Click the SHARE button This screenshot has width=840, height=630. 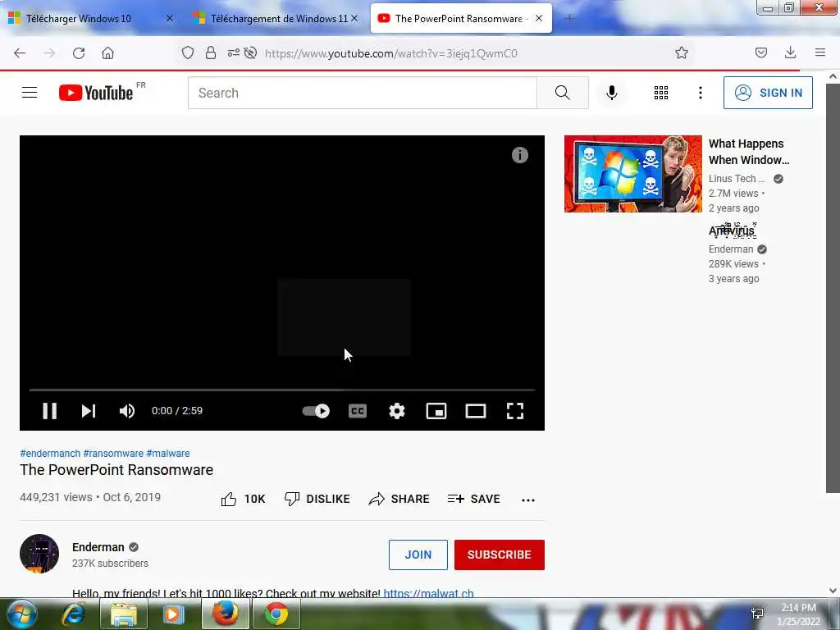pyautogui.click(x=399, y=499)
